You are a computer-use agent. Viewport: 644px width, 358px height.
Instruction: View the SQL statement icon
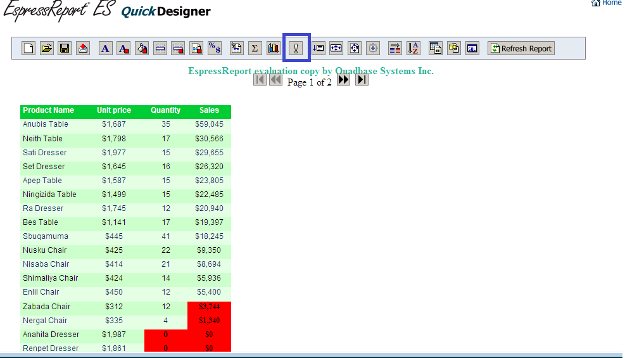472,49
